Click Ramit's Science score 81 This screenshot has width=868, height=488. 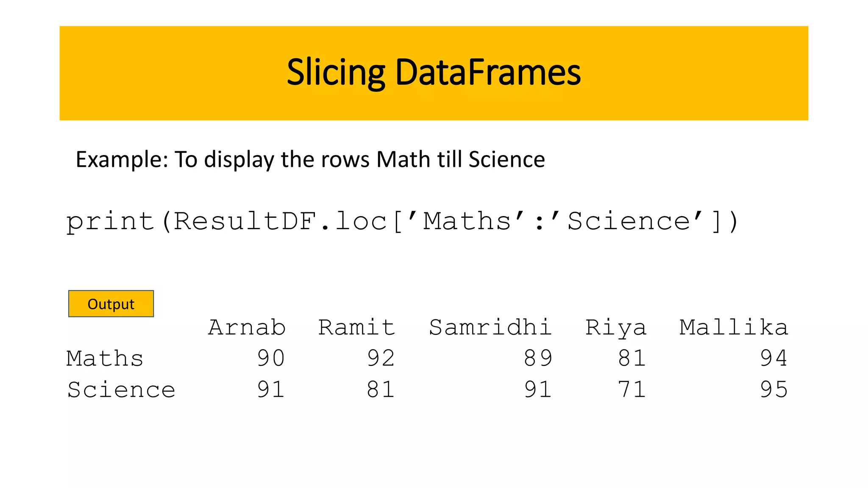(x=381, y=390)
